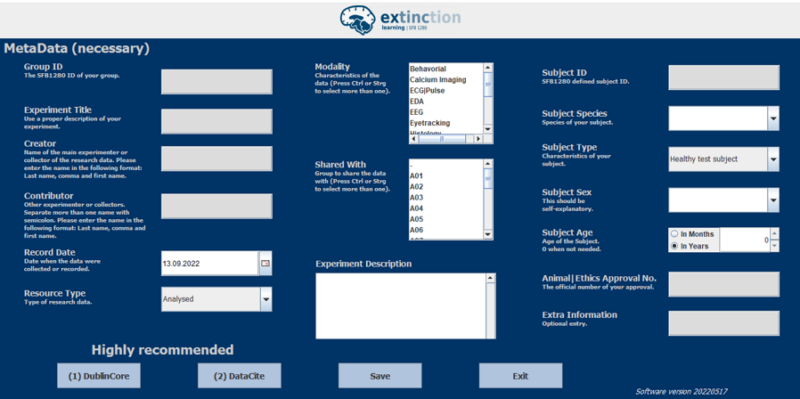Expand the Subject Type dropdown

click(773, 159)
